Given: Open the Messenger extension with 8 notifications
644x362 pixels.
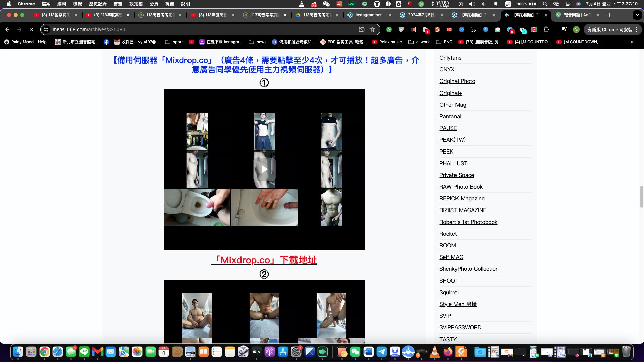Looking at the screenshot, I should [511, 29].
